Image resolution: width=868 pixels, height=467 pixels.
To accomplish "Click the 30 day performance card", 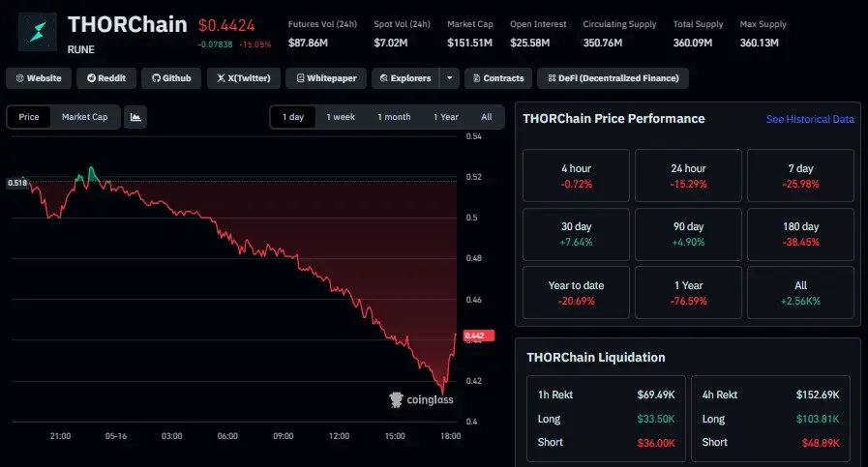I will tap(576, 234).
